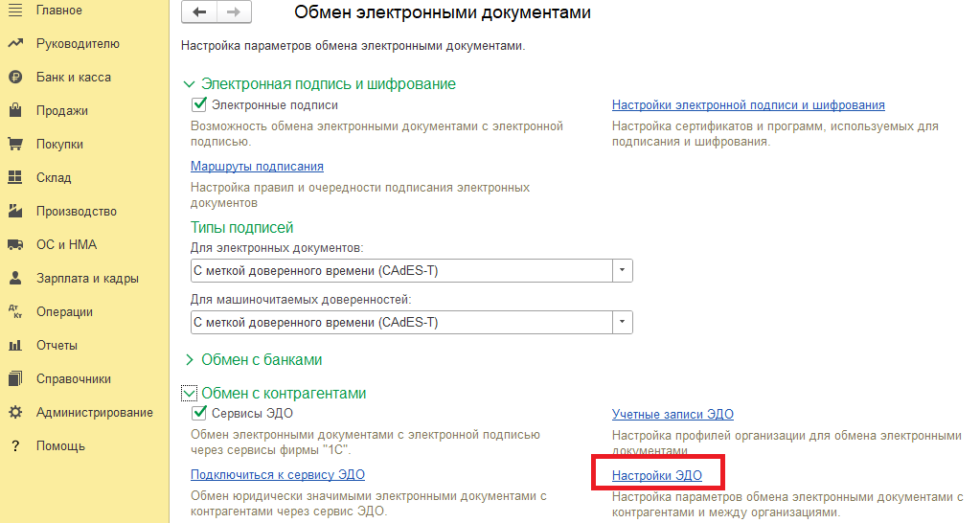The height and width of the screenshot is (523, 980).
Task: Open the Банк и касса section
Action: pyautogui.click(x=73, y=77)
